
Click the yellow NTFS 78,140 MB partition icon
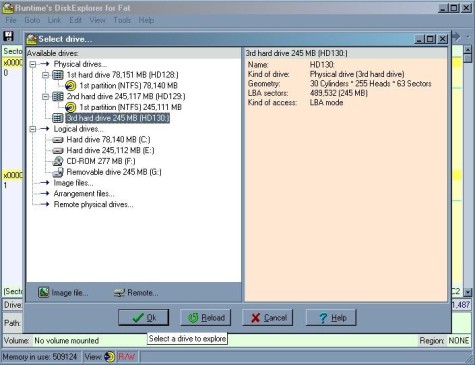tap(70, 86)
